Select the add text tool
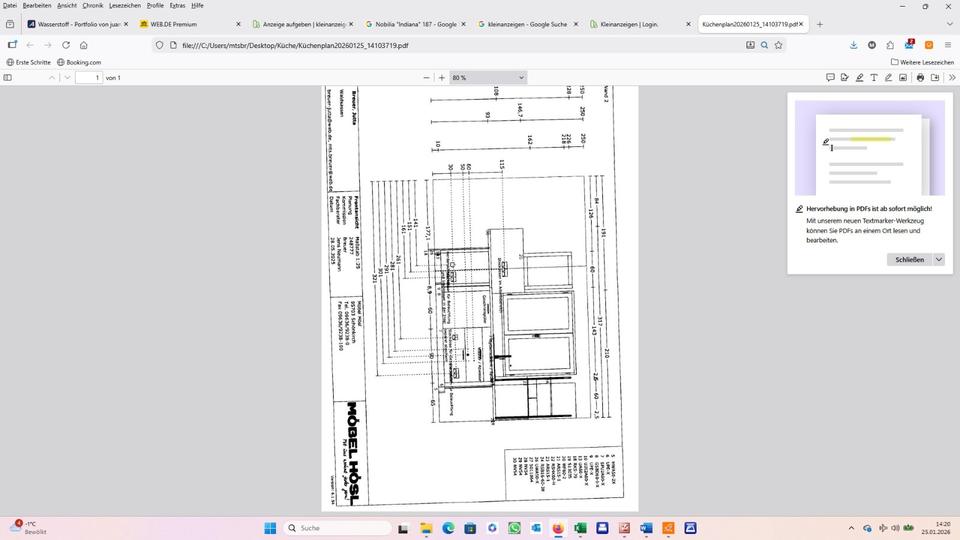The width and height of the screenshot is (960, 540). click(874, 77)
